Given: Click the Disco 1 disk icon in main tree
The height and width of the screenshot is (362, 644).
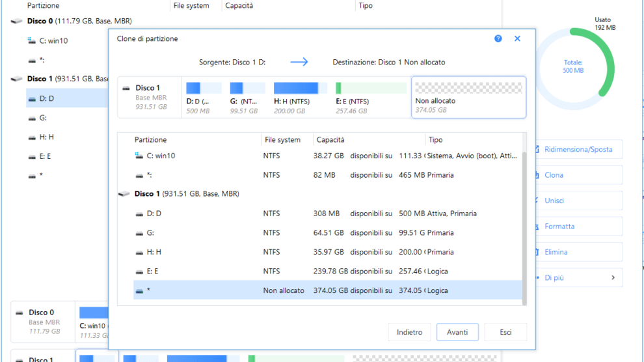Looking at the screenshot, I should click(x=16, y=79).
